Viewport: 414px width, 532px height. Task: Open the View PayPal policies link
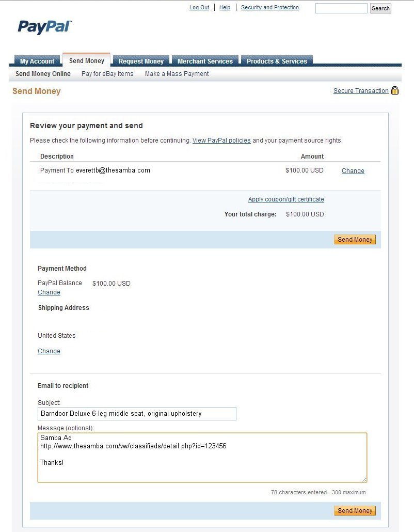(221, 140)
